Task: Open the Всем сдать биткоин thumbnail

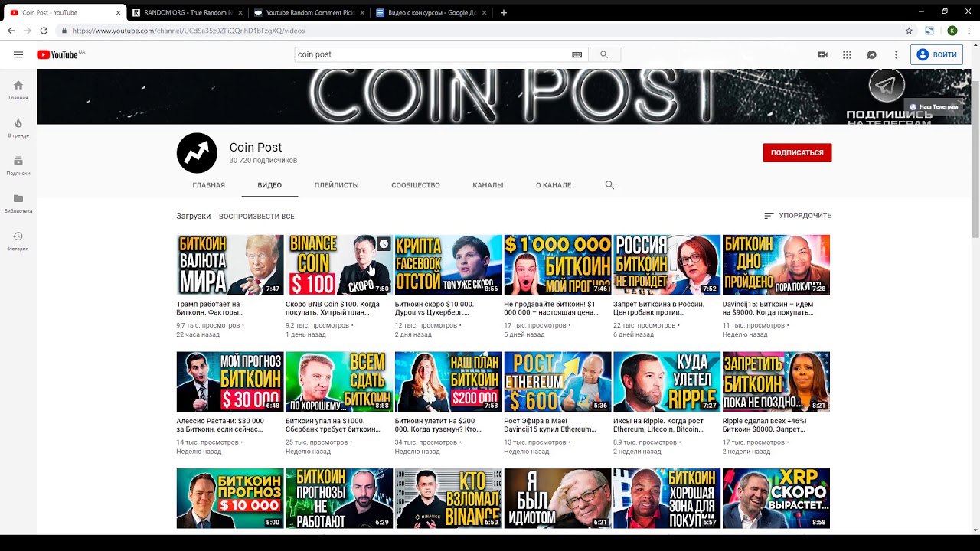Action: (x=339, y=381)
